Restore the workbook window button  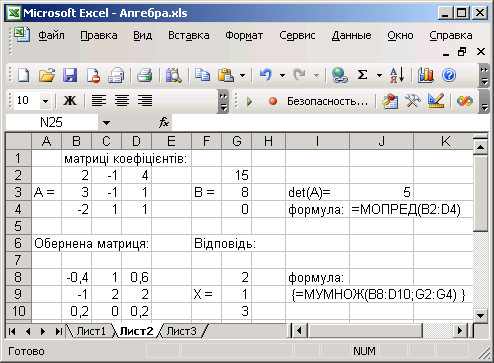tap(462, 52)
